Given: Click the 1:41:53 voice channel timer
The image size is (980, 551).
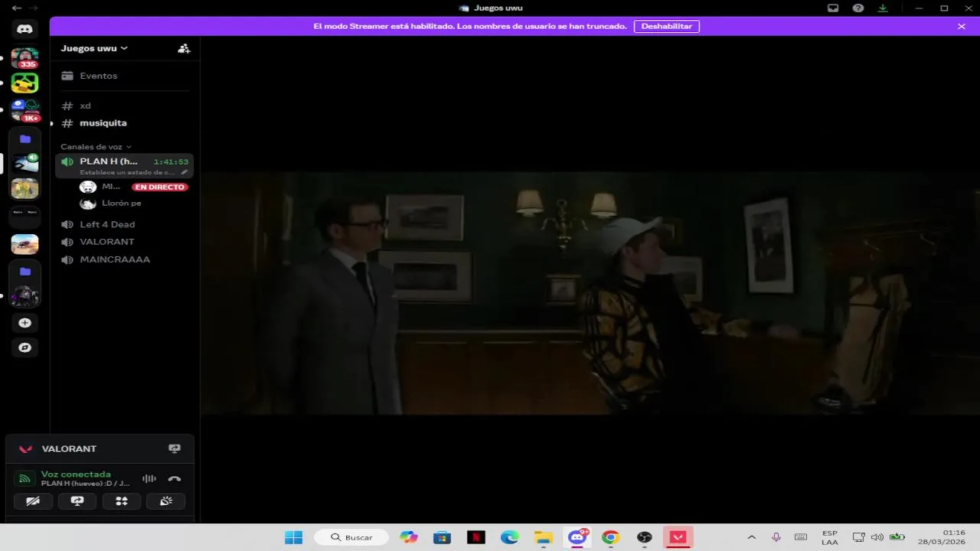Looking at the screenshot, I should tap(171, 161).
